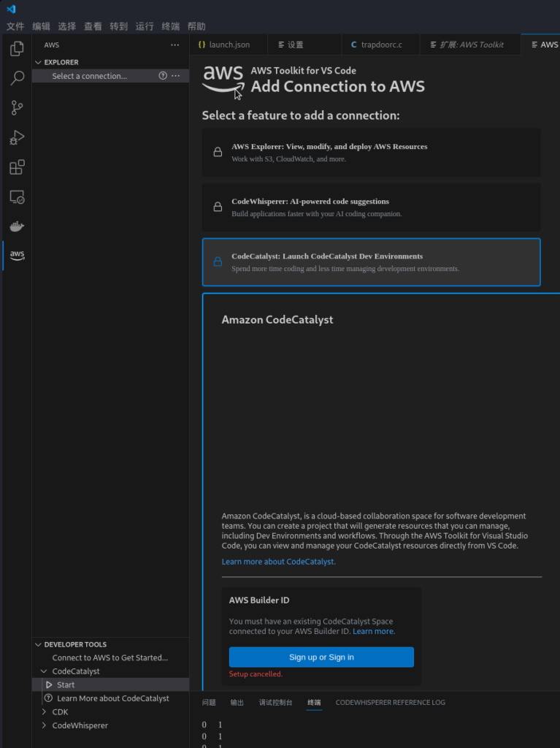Open the Run and Debug view icon
Screen dimensions: 560x748
pos(17,137)
